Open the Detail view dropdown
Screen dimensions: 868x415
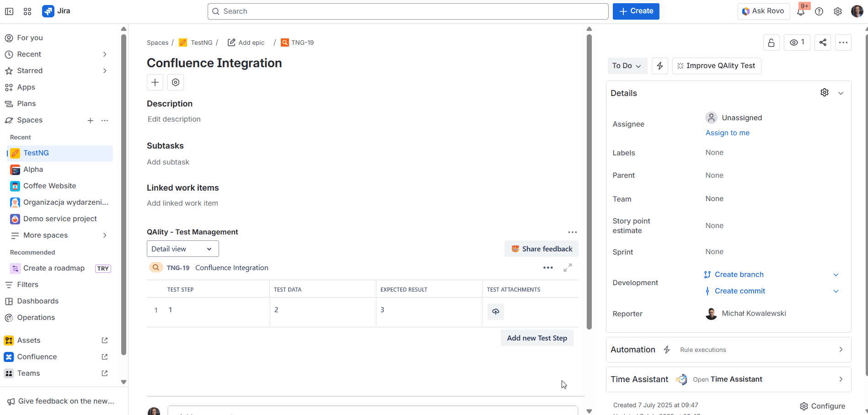182,249
